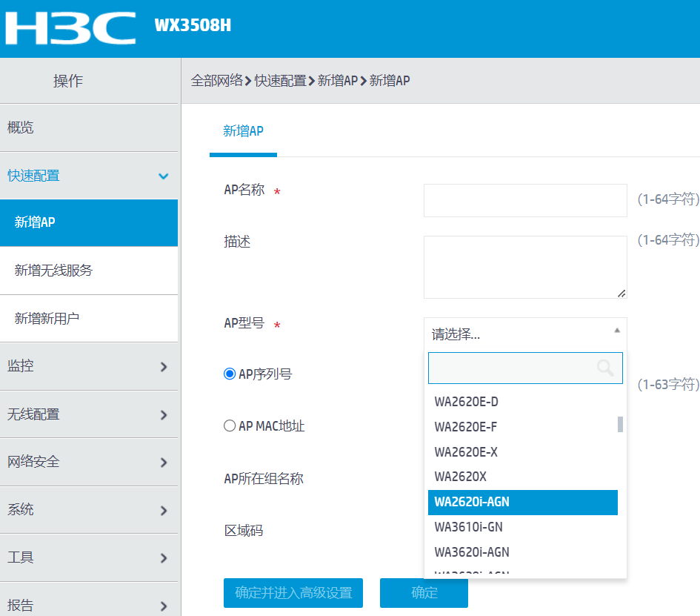Screen dimensions: 700x616
Task: Click the search magnifier icon in dropdown
Action: (605, 368)
